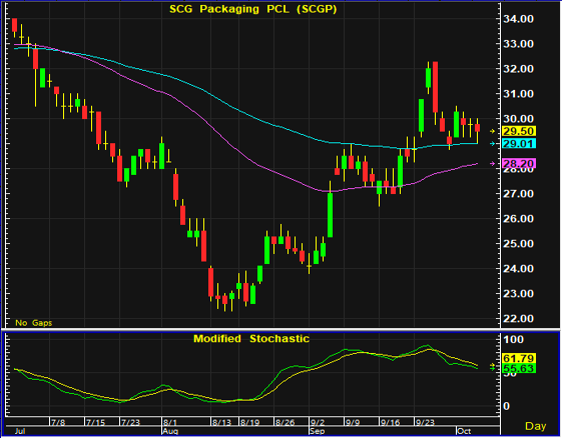Click the 25.00 price axis label
Viewport: 562px width, 438px height.
pyautogui.click(x=518, y=244)
